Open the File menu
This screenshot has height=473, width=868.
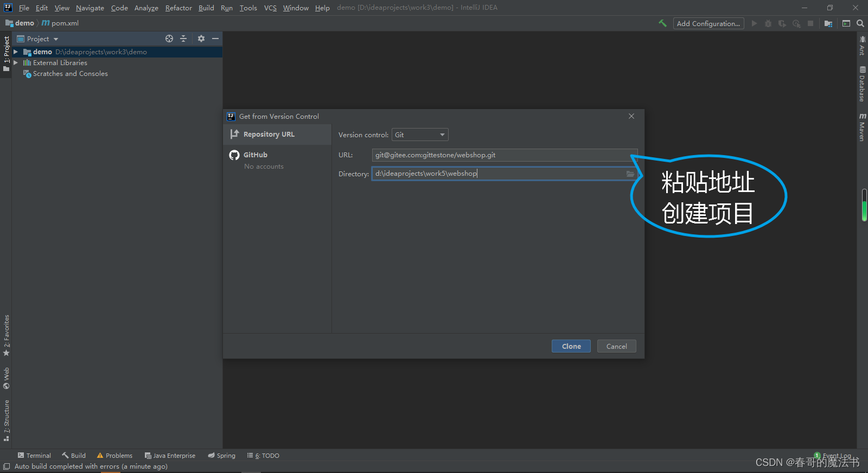tap(24, 8)
